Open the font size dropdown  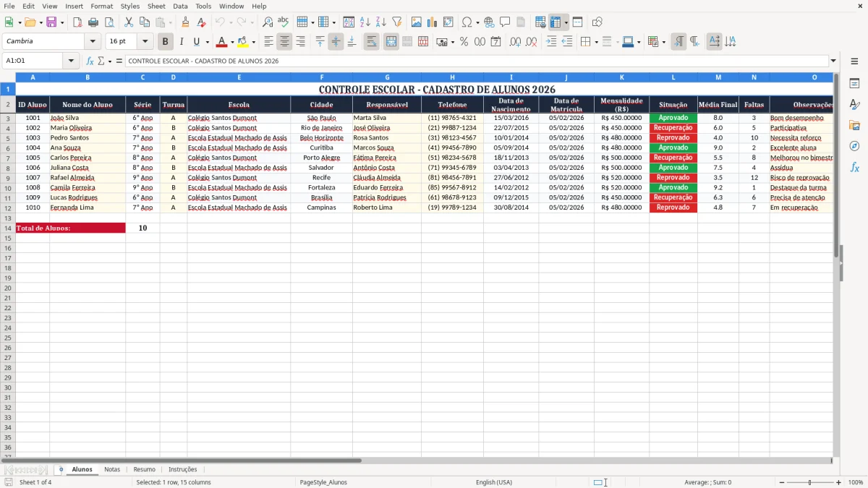[145, 42]
